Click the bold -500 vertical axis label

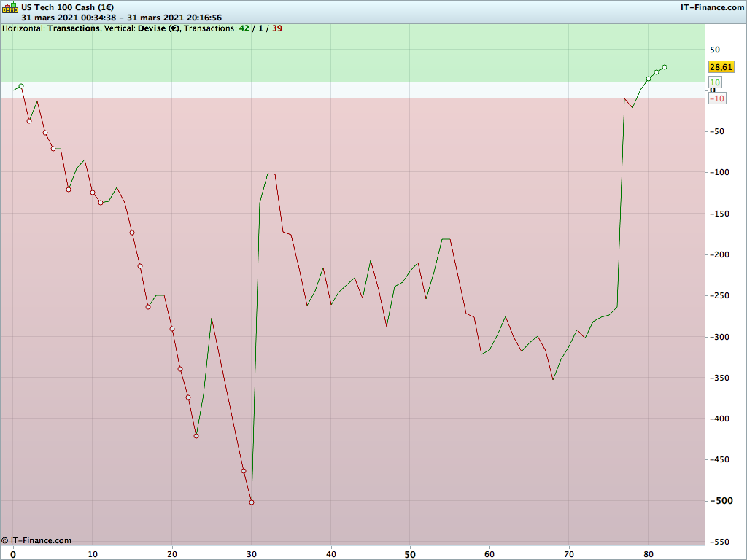(x=721, y=500)
